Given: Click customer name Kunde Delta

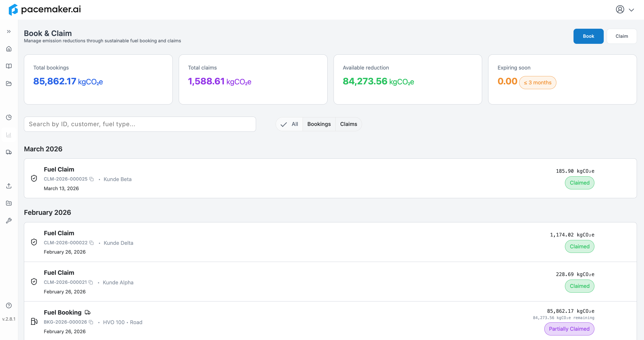Looking at the screenshot, I should tap(118, 243).
